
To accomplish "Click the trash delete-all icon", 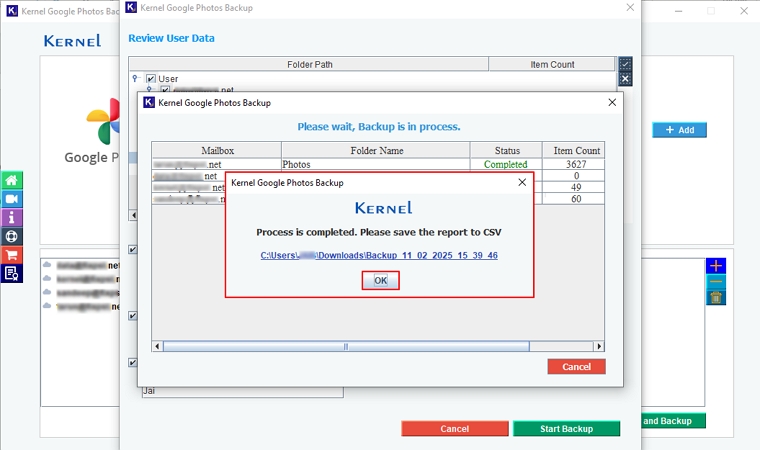I will pyautogui.click(x=716, y=297).
